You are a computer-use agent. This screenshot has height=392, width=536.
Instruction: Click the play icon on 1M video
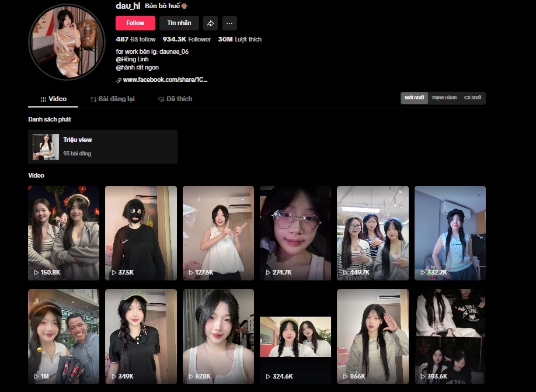(36, 377)
